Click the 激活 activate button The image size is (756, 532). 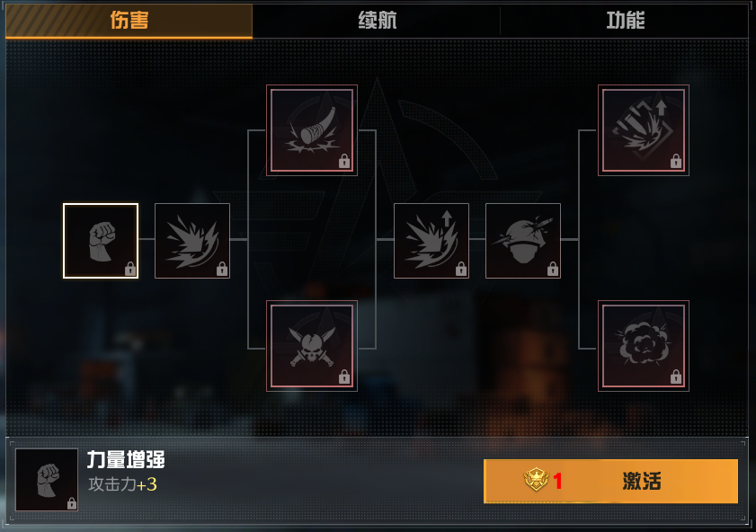(x=611, y=481)
